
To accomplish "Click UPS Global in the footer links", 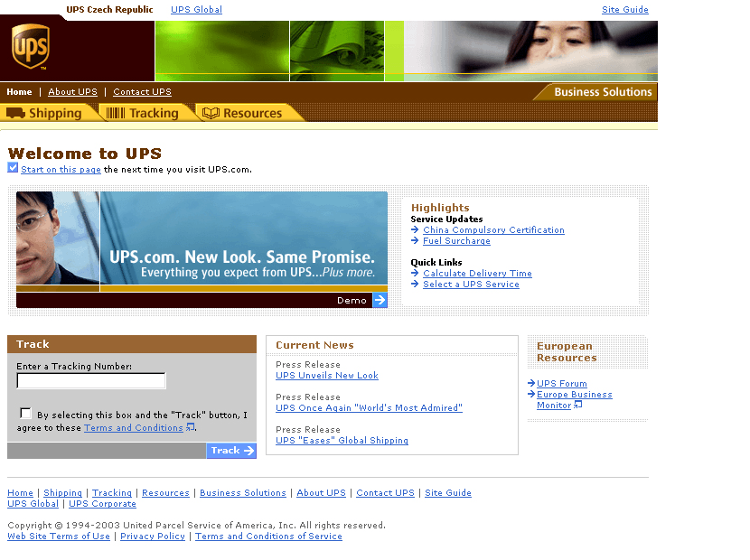I will [33, 504].
